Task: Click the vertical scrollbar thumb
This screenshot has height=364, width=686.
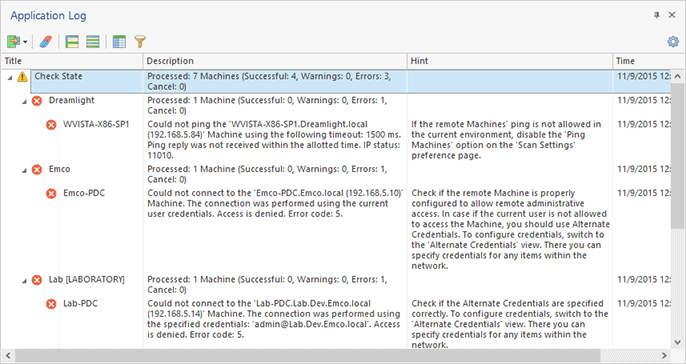Action: (x=678, y=155)
